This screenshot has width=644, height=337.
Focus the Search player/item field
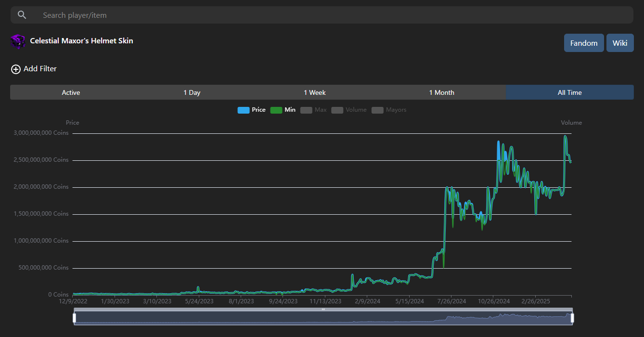point(322,15)
